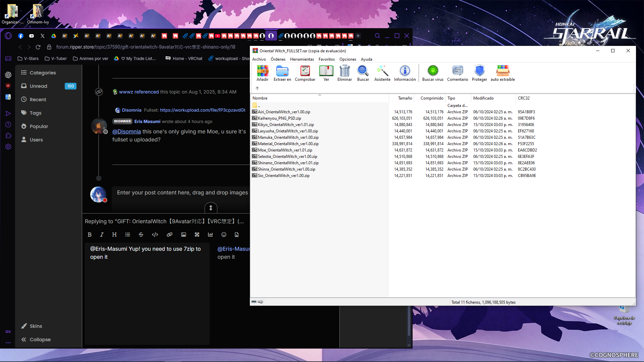
Task: Open the Ver viewer icon
Action: [326, 73]
